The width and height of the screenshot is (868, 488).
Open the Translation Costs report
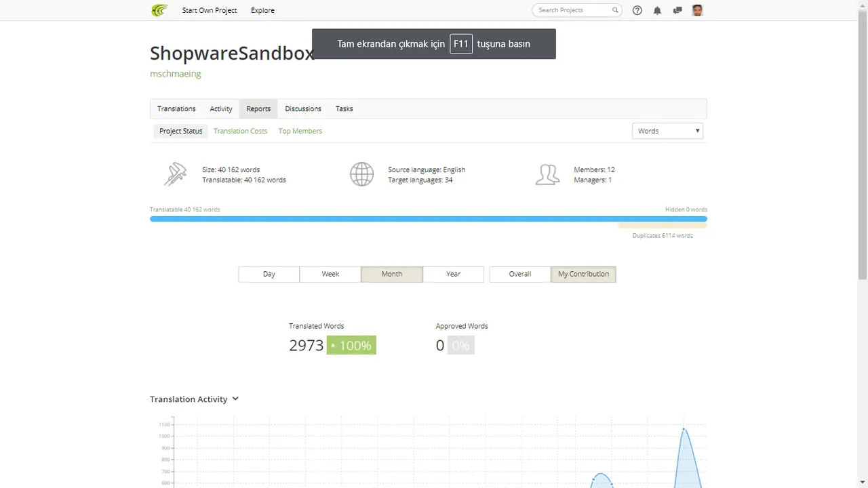click(x=240, y=131)
